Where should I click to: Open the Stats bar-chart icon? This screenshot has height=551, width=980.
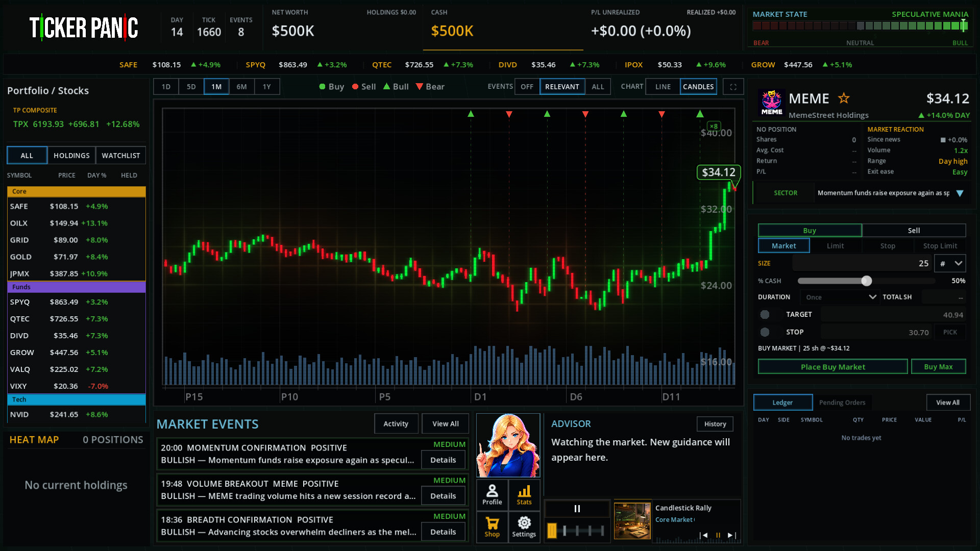524,494
